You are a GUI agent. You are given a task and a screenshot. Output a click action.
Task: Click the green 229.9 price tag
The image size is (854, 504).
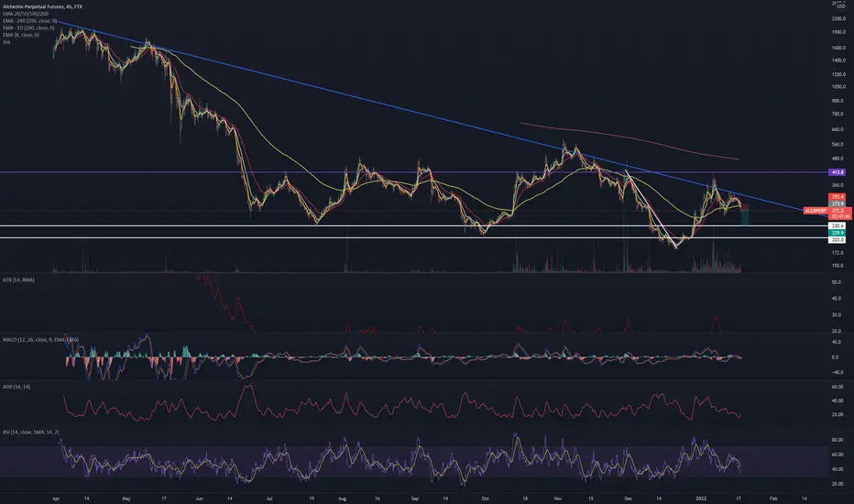click(x=838, y=233)
